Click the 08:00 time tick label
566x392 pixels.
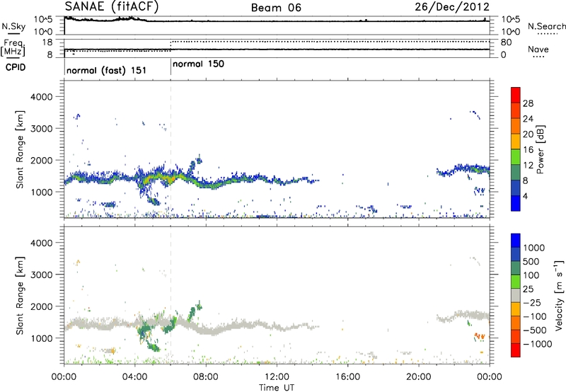(205, 377)
